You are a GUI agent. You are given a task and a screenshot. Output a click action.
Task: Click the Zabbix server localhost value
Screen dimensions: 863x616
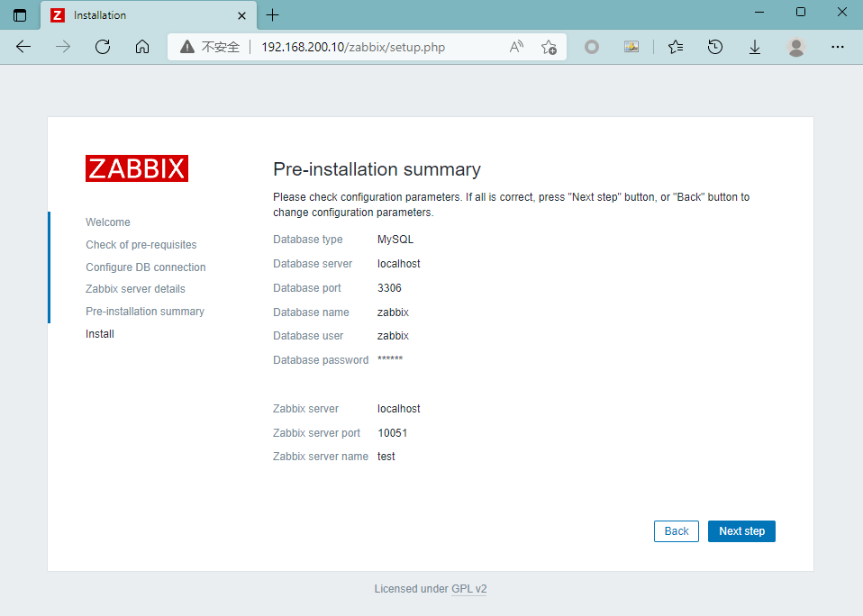tap(398, 409)
